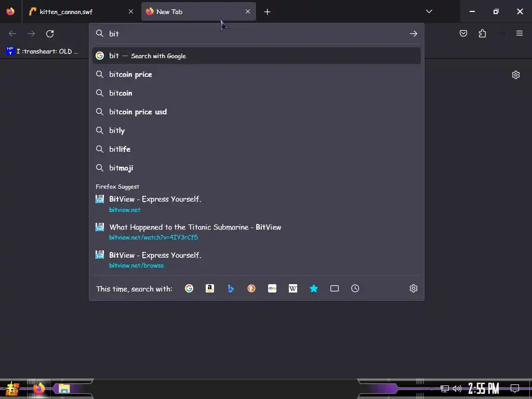Search this time with DuckDuckGo
This screenshot has width=532, height=399.
[x=251, y=288]
